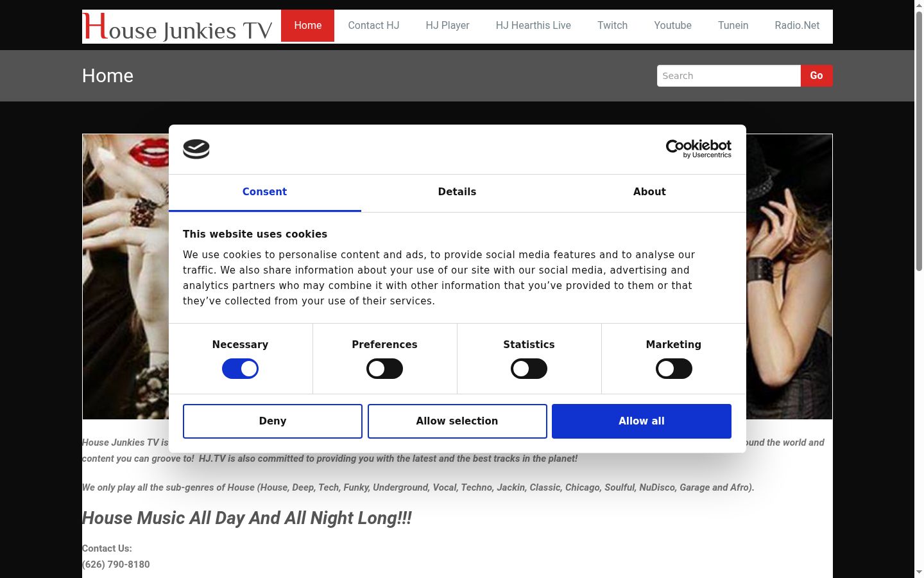Turn on the Statistics cookies switch
The height and width of the screenshot is (578, 924).
pyautogui.click(x=529, y=369)
